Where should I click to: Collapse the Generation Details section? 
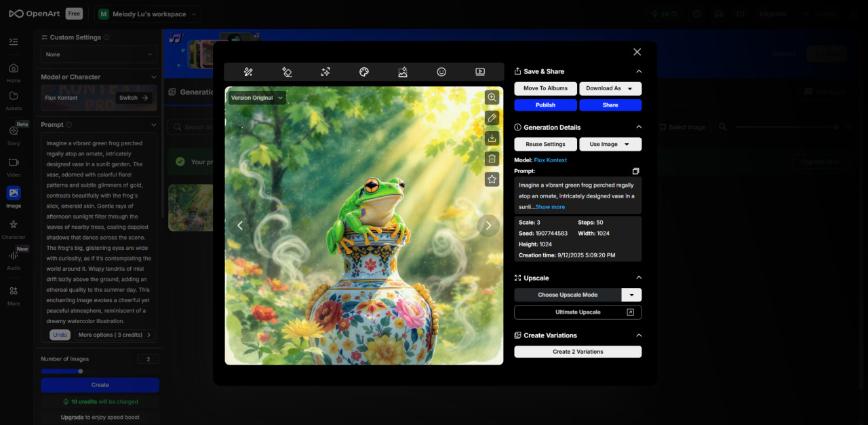click(638, 127)
